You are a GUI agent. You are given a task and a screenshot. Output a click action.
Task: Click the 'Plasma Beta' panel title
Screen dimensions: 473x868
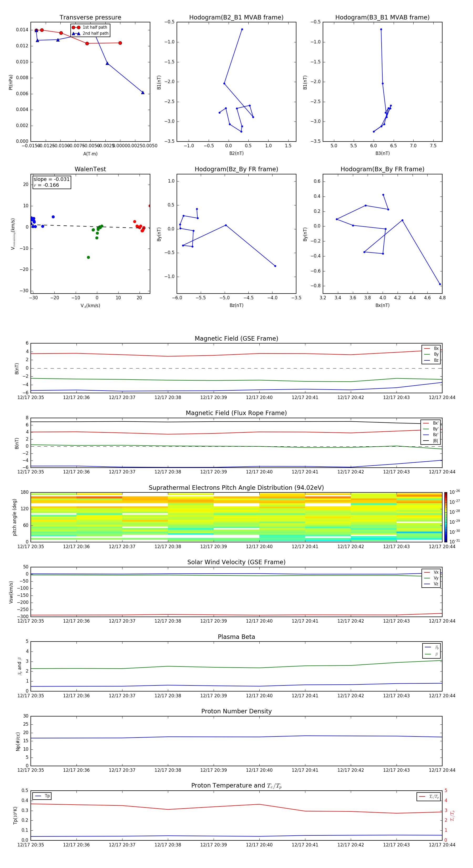(x=236, y=637)
